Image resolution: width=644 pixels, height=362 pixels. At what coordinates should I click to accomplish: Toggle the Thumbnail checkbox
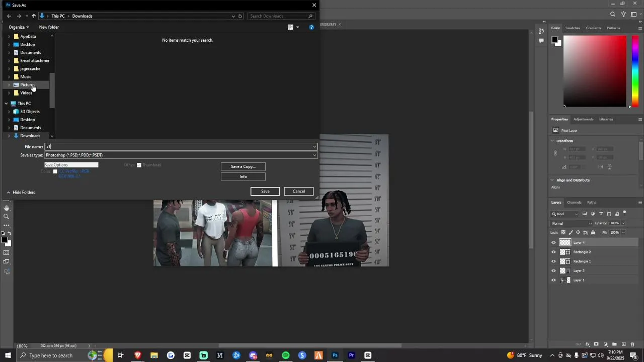pyautogui.click(x=139, y=165)
